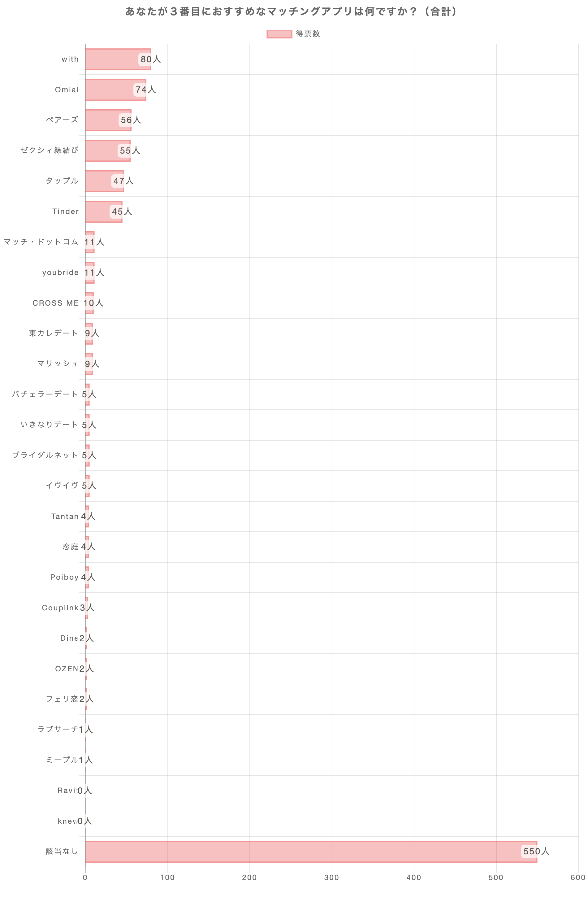
Task: Click the マッチ・ドットコム axis label
Action: tap(41, 242)
